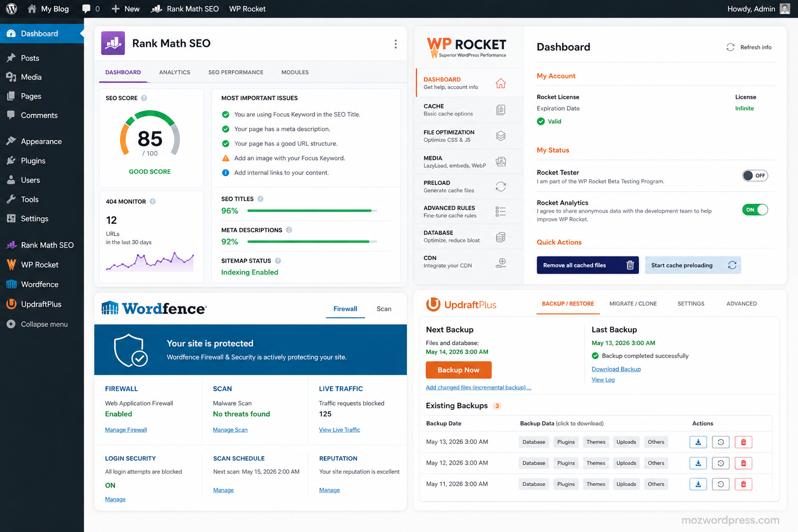Restore the May 12, 2026 backup
This screenshot has height=532, width=798.
[x=721, y=463]
